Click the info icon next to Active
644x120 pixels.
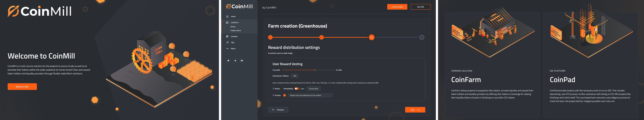(274, 89)
